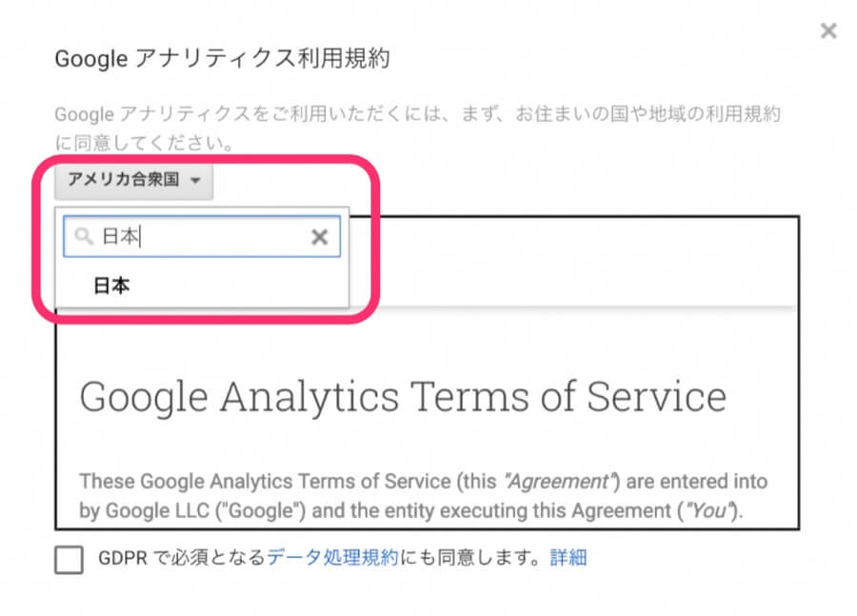857x616 pixels.
Task: Click the GDPR で必須となる label text
Action: (x=182, y=558)
